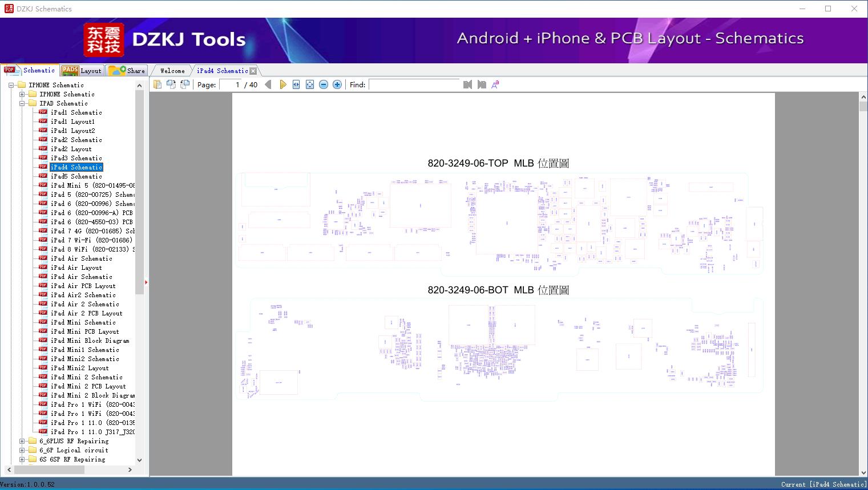Go to the next page arrow
868x490 pixels.
tap(282, 84)
